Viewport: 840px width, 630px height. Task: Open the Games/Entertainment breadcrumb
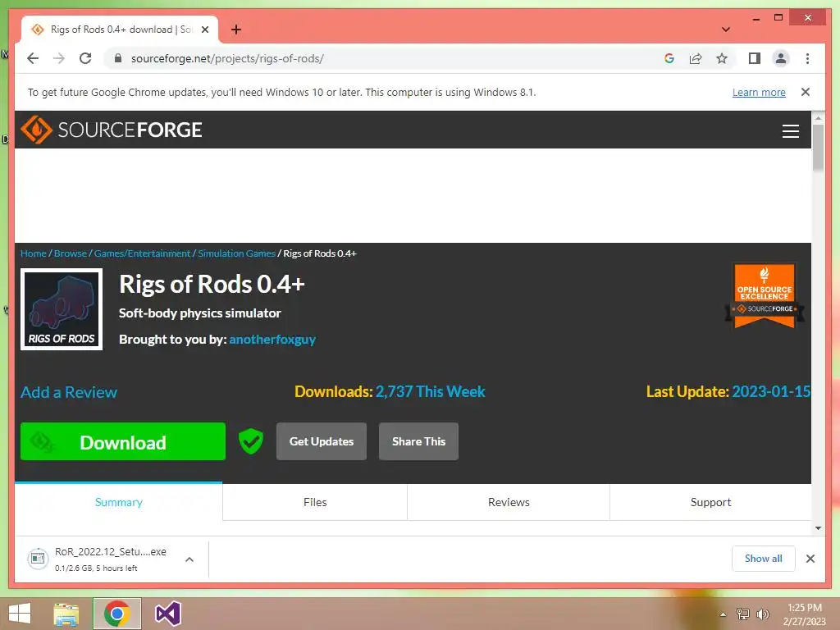tap(142, 253)
